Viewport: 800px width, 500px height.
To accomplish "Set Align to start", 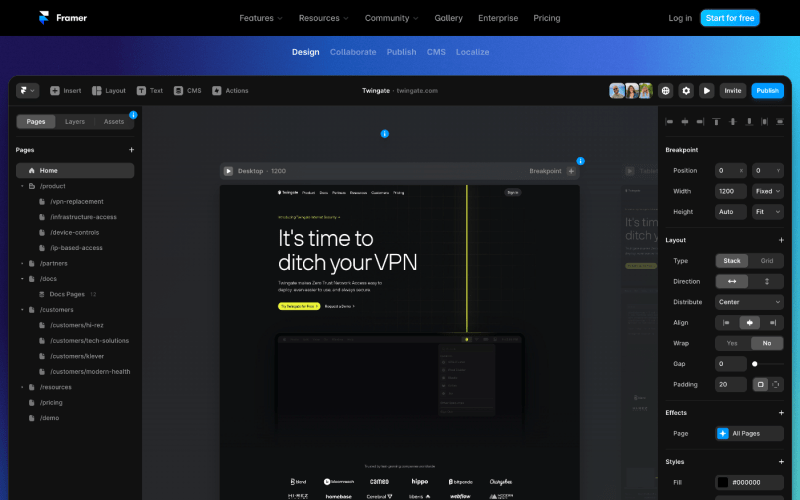I will (726, 322).
